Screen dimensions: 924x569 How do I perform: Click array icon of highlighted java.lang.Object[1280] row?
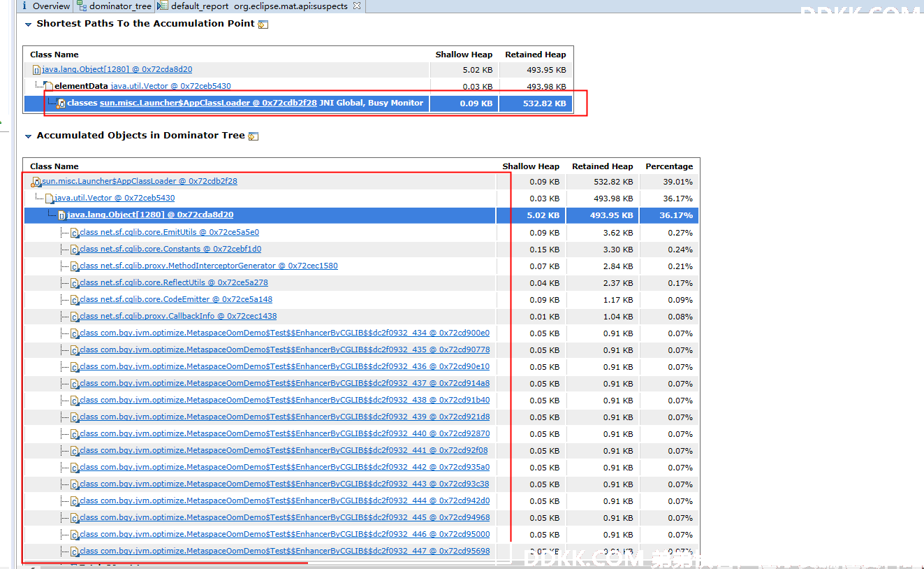pos(61,215)
